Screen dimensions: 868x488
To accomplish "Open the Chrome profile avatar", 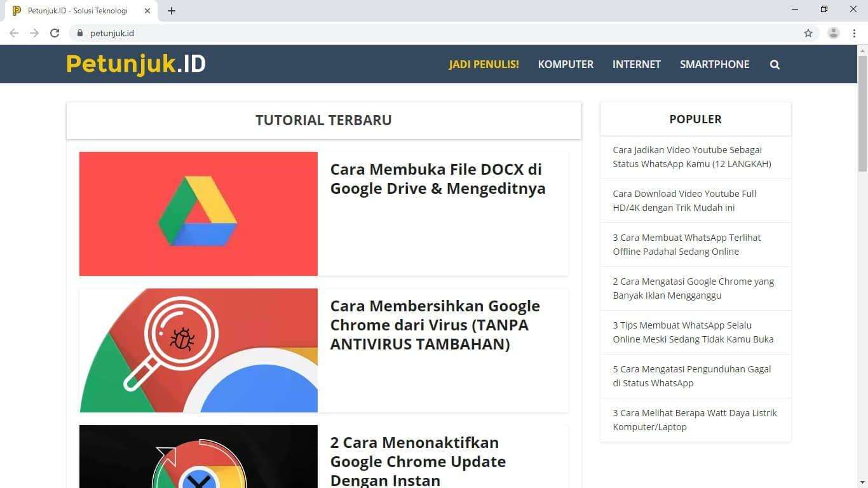I will 834,33.
